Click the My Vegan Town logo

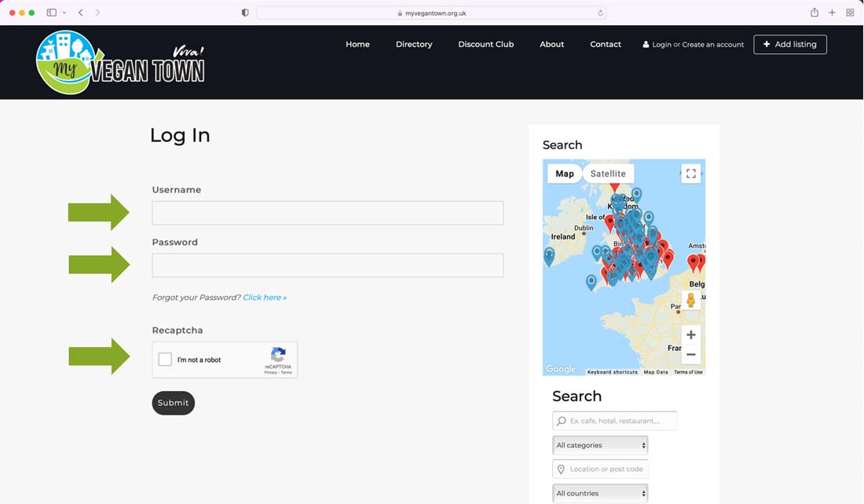120,63
